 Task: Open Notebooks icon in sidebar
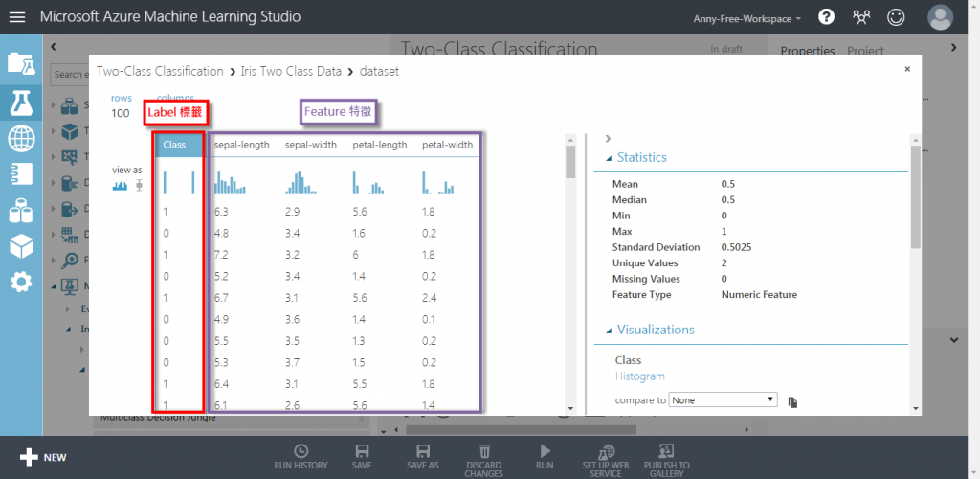21,173
